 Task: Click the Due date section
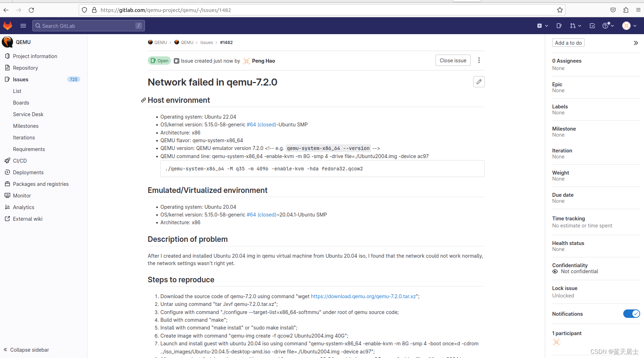pyautogui.click(x=596, y=198)
